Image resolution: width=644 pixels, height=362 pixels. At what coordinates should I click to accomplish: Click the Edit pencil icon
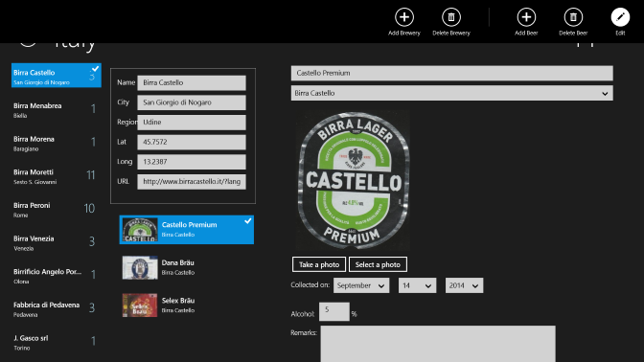click(620, 17)
